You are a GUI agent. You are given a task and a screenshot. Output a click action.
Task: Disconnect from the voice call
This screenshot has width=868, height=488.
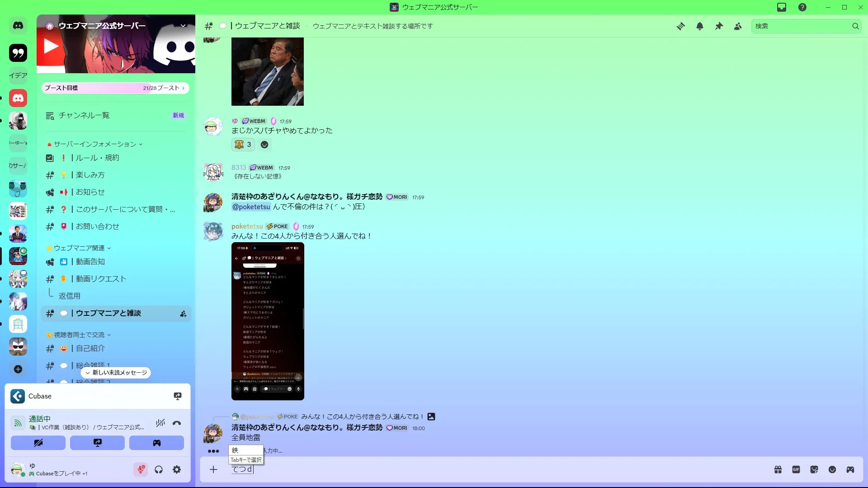click(x=177, y=423)
